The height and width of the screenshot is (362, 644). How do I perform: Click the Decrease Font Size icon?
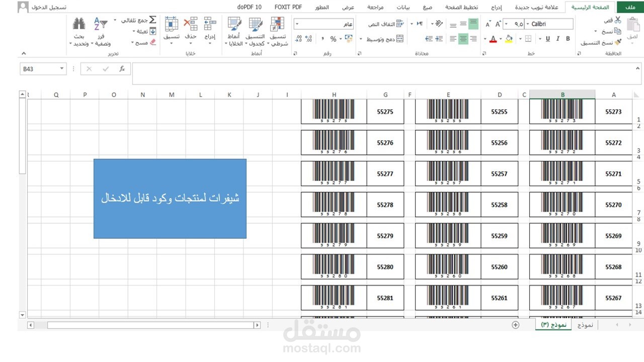(488, 24)
